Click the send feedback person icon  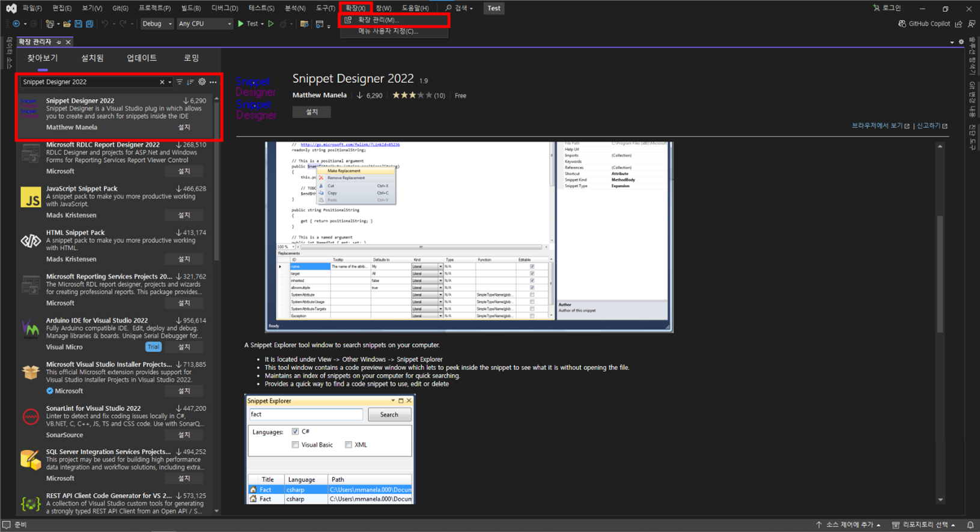click(972, 24)
